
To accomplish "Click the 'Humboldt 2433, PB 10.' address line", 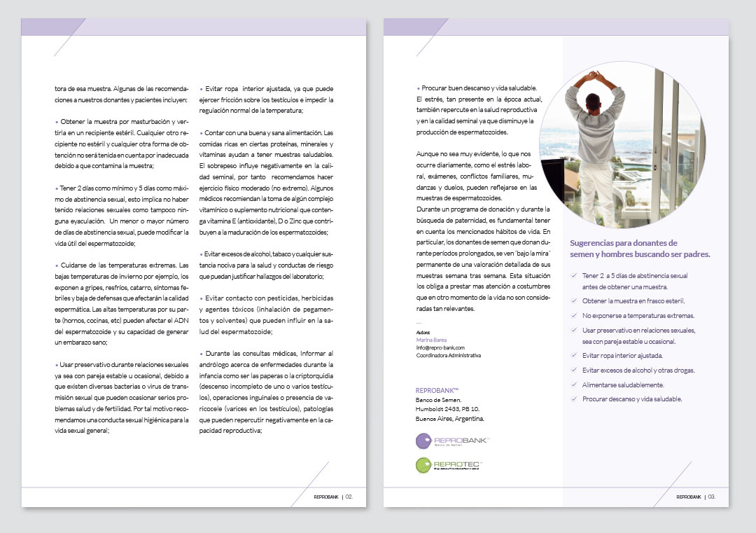I will pos(447,409).
